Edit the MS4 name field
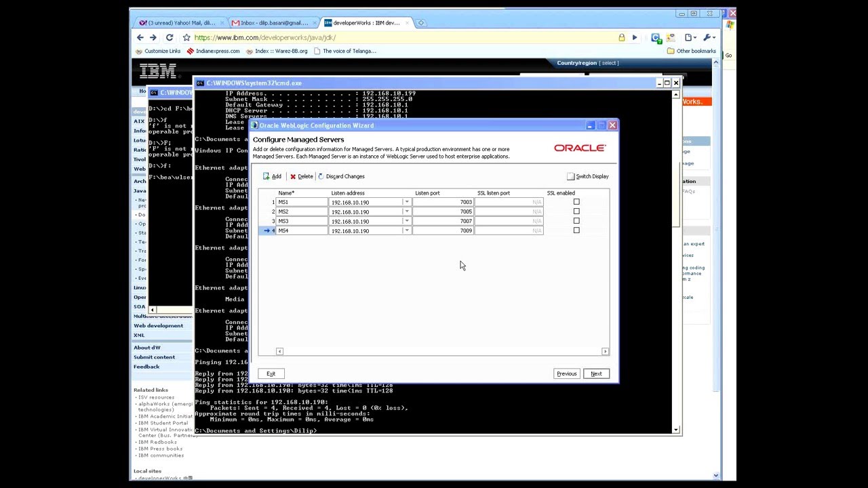Image resolution: width=868 pixels, height=488 pixels. [302, 230]
